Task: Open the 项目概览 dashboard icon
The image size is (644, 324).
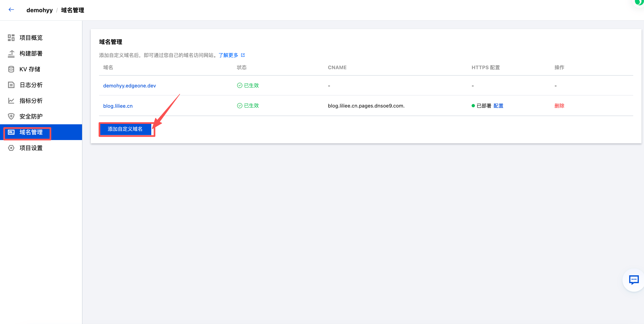Action: [x=11, y=38]
